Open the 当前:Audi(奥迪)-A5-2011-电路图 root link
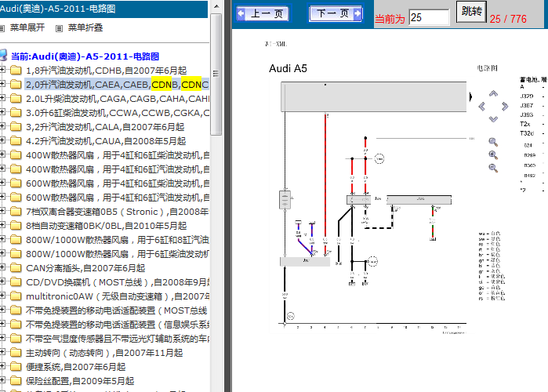The image size is (548, 392). click(x=85, y=56)
